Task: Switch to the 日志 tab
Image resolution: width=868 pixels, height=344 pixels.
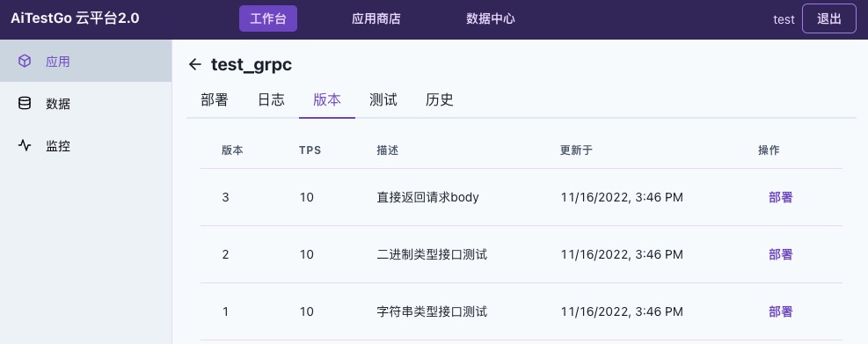Action: 271,99
